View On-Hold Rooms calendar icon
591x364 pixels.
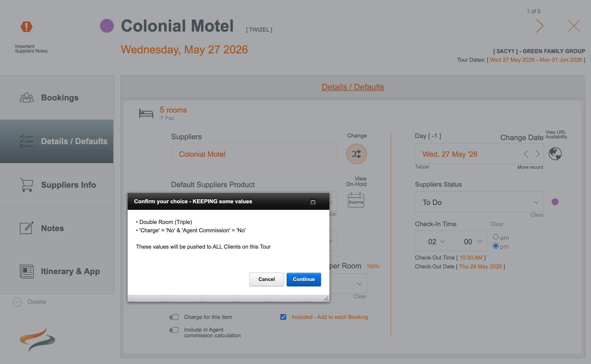pos(356,200)
